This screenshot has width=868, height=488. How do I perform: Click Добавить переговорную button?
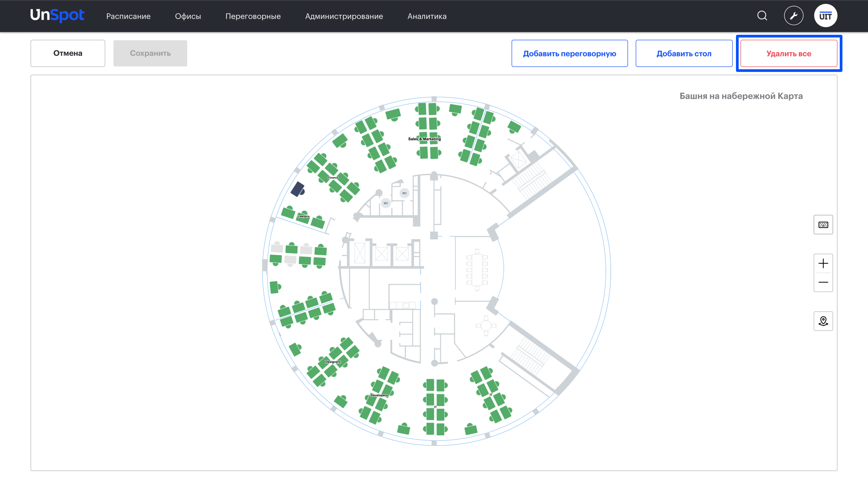tap(569, 53)
